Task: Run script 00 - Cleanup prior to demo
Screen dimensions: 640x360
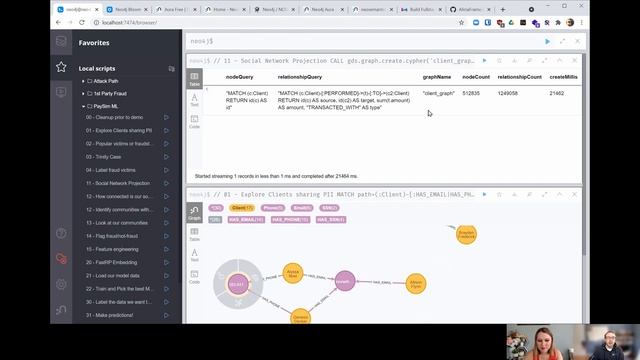Action: pos(166,117)
